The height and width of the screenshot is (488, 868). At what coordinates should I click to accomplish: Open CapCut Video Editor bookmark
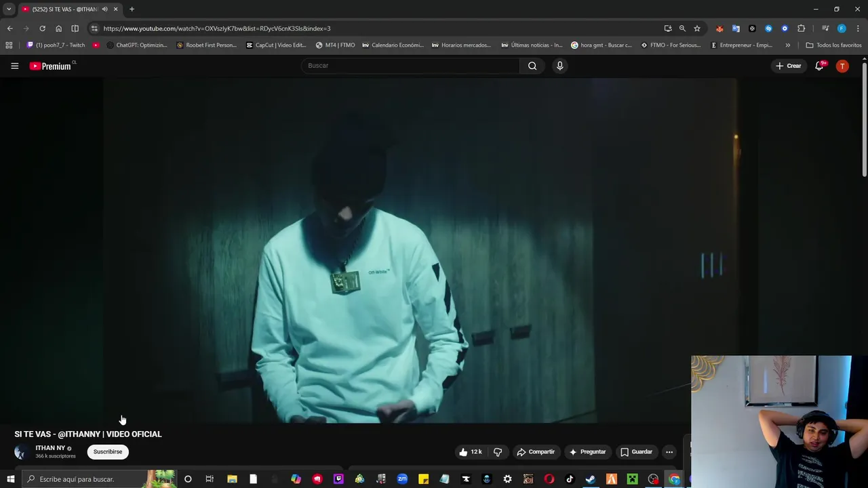click(276, 45)
